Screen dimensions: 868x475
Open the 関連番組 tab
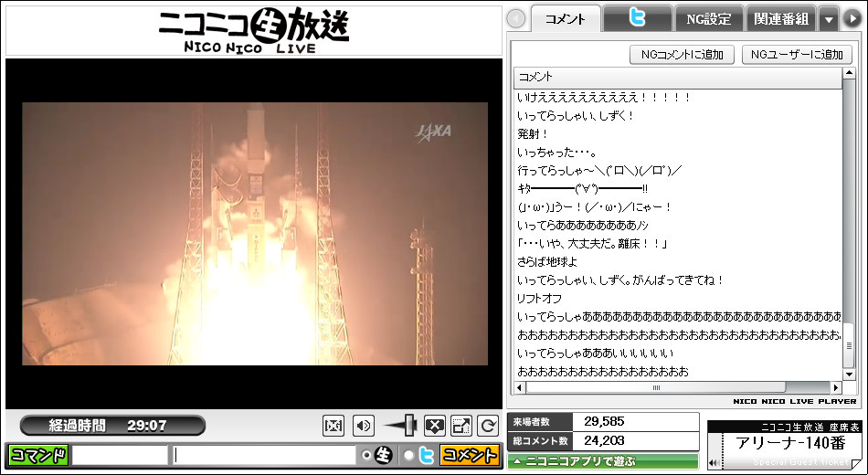point(781,19)
